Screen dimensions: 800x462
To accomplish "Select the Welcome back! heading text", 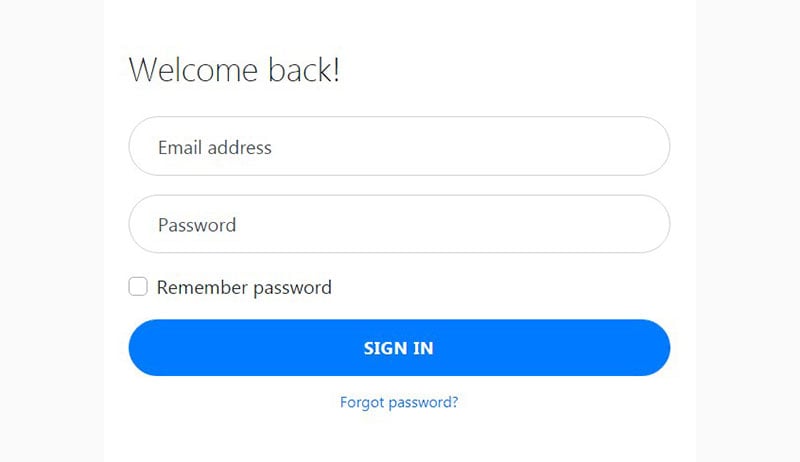I will 234,70.
